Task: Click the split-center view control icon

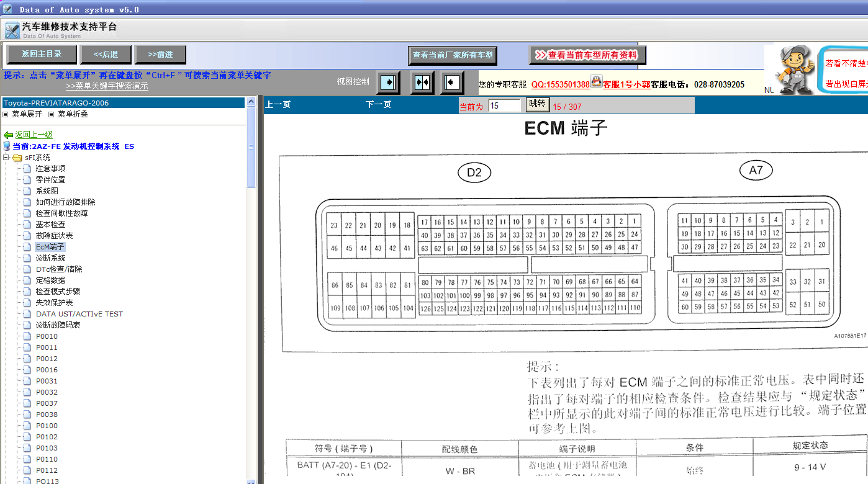Action: pyautogui.click(x=422, y=82)
